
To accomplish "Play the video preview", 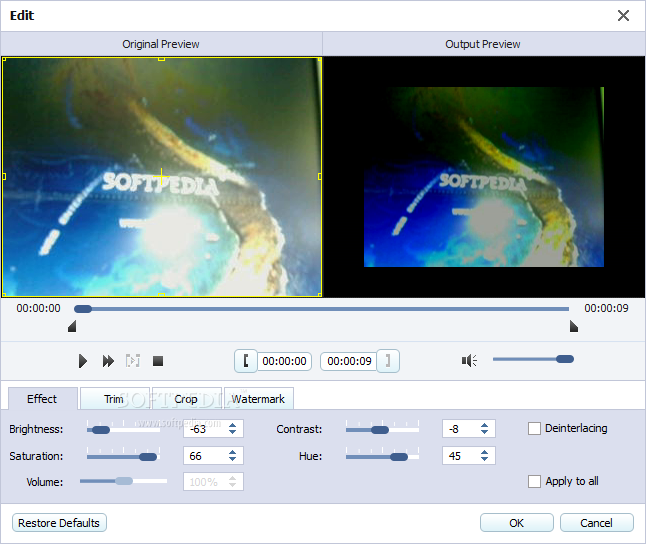I will (83, 361).
